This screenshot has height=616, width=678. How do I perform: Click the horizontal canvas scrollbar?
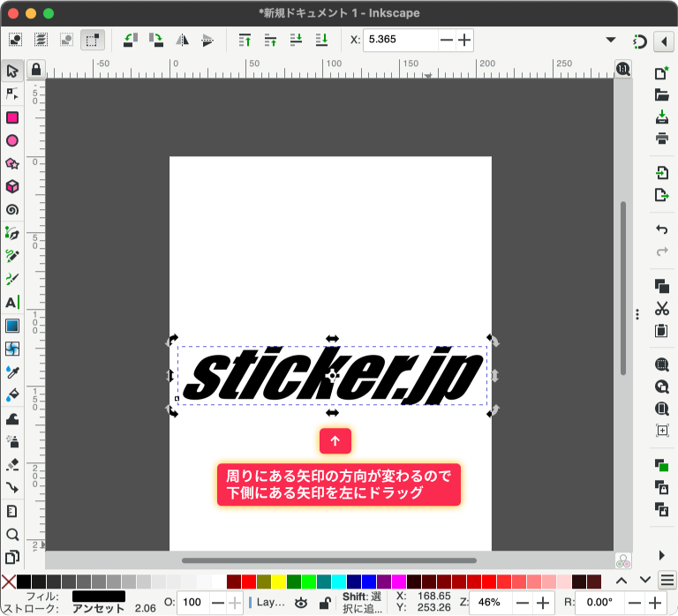point(329,560)
